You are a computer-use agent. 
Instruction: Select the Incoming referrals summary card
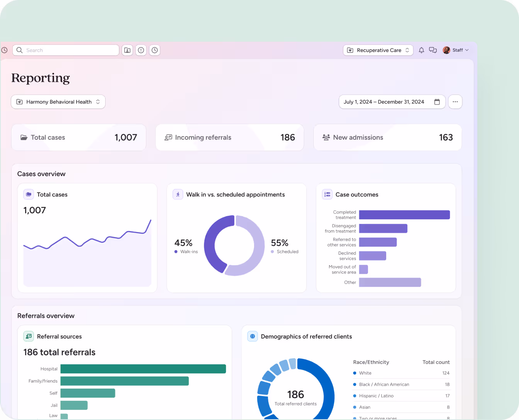point(229,137)
